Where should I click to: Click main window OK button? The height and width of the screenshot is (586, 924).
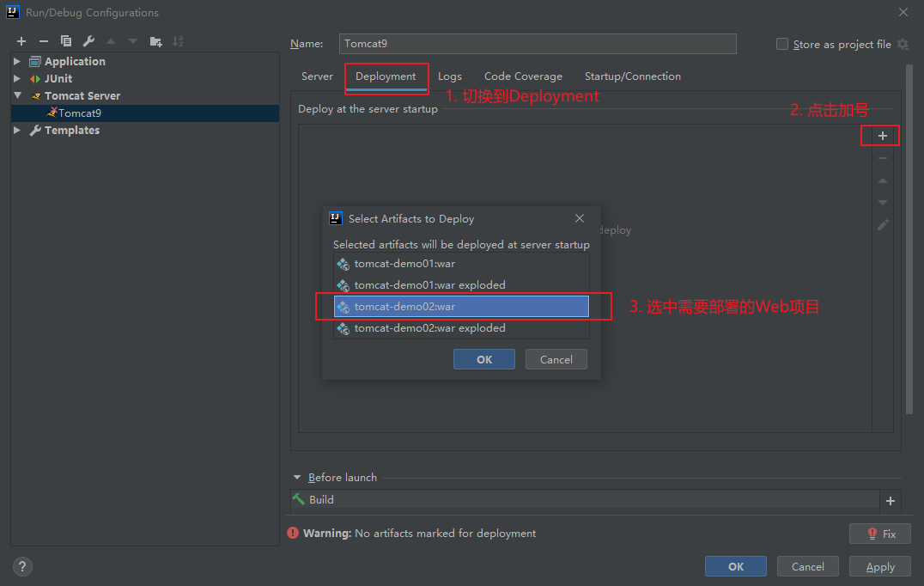735,566
